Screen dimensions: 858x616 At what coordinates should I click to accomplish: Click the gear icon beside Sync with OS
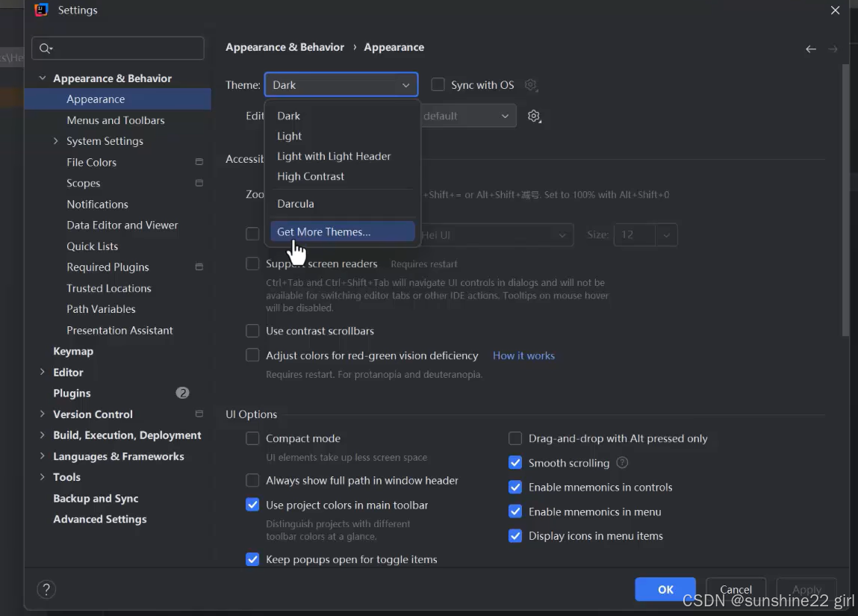530,85
